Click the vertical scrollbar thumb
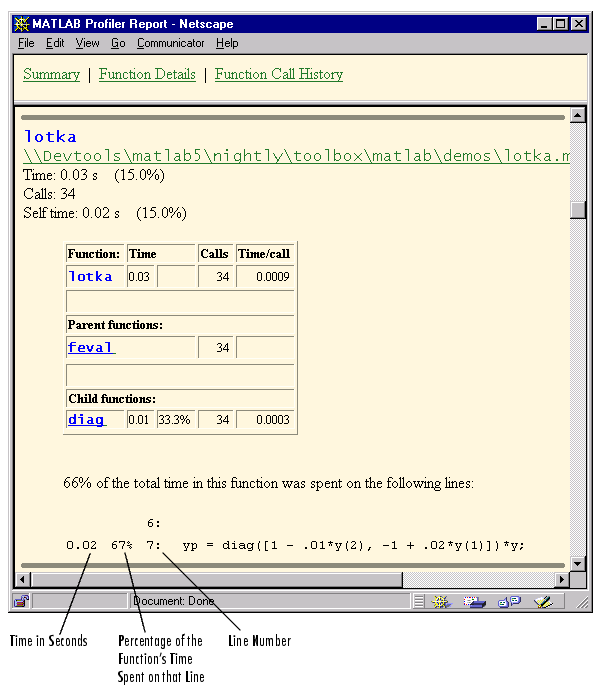The height and width of the screenshot is (696, 608). coord(577,210)
